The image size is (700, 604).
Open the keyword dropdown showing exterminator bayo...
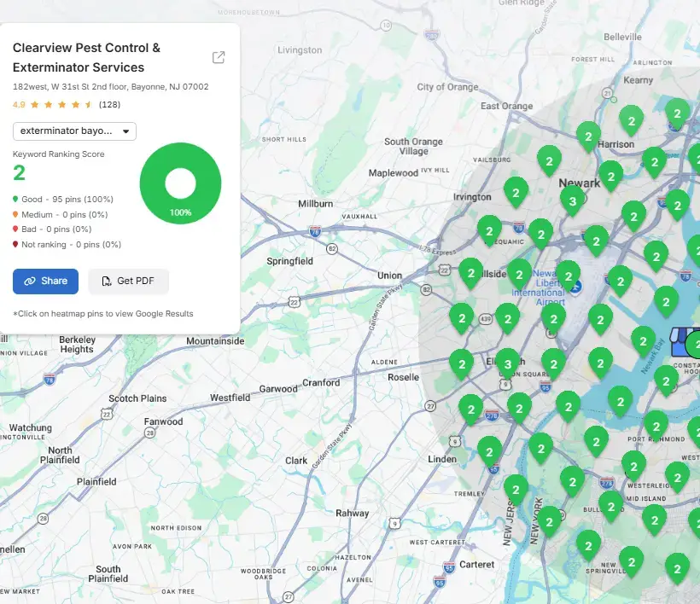coord(74,131)
